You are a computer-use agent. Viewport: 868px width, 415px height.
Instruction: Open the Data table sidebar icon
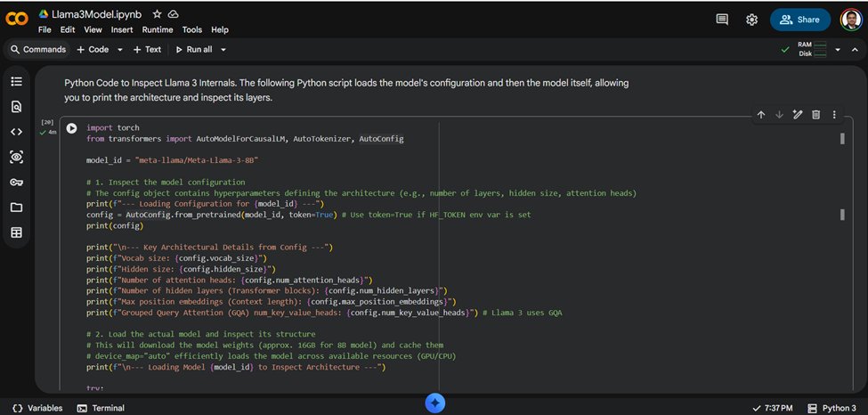(17, 232)
